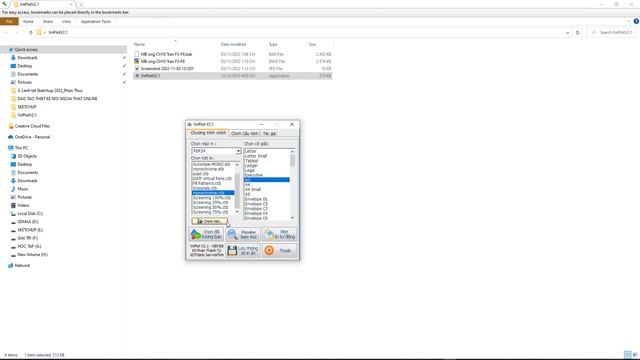The height and width of the screenshot is (360, 640).
Task: Sort files by Name column header
Action: 140,44
